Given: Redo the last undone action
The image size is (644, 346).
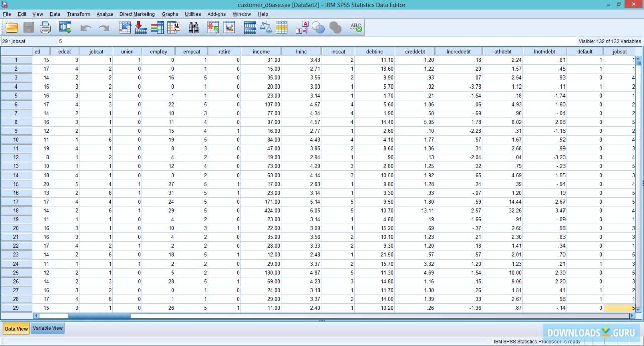Looking at the screenshot, I should click(x=104, y=27).
